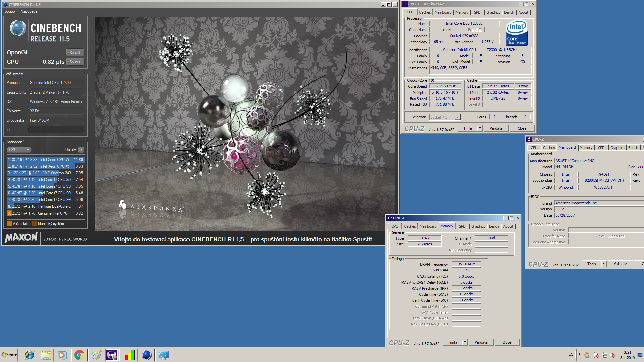Open the Control Panel taskbar icon
The height and width of the screenshot is (362, 644).
tap(163, 355)
